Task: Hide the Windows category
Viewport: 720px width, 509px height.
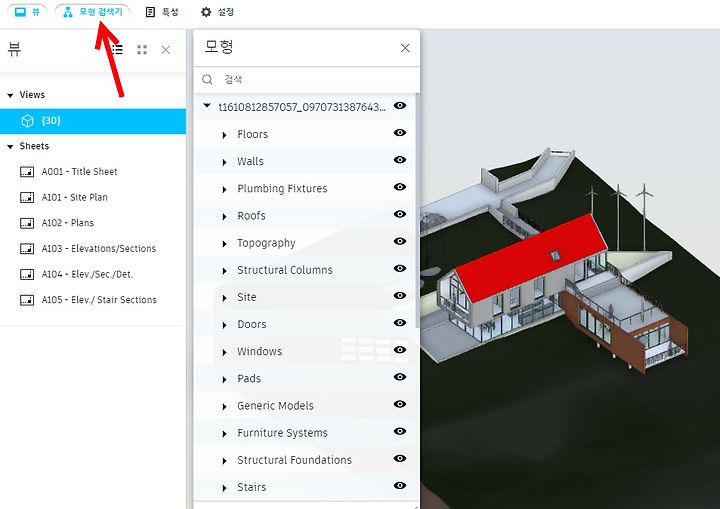Action: (400, 350)
